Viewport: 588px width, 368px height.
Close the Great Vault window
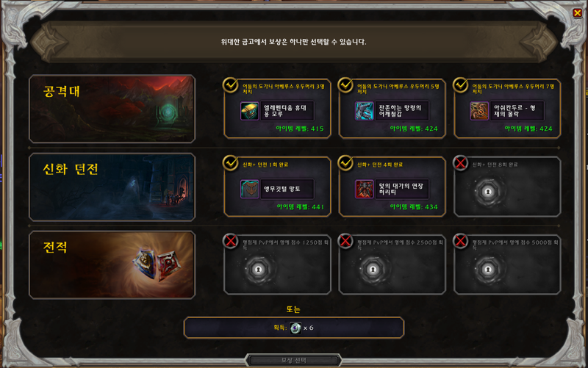577,13
